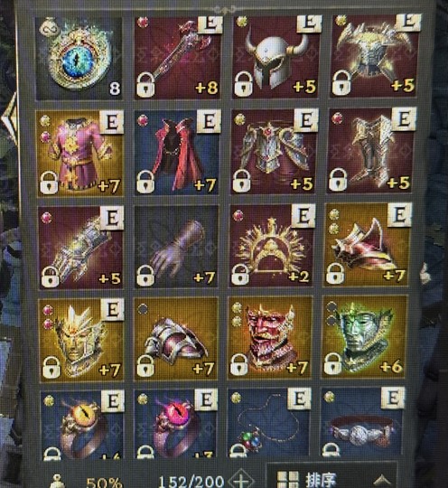
Task: Toggle lock on the horned helmet
Action: coord(243,84)
